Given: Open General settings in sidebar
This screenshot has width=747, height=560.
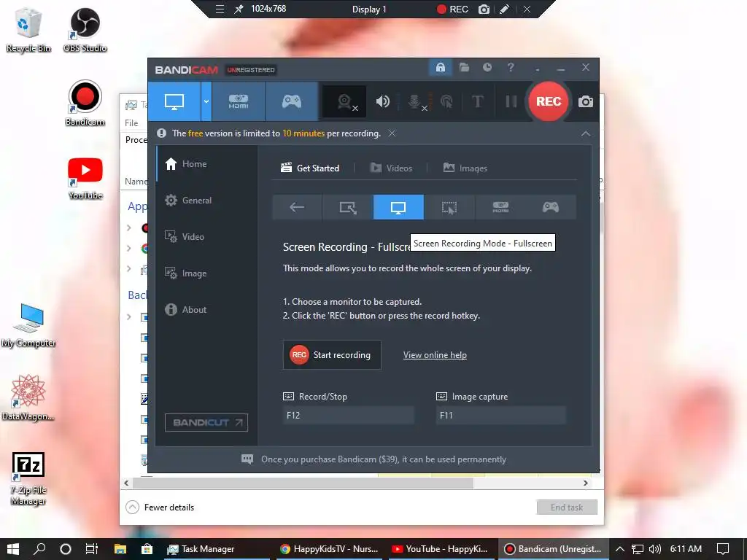Looking at the screenshot, I should (206, 201).
